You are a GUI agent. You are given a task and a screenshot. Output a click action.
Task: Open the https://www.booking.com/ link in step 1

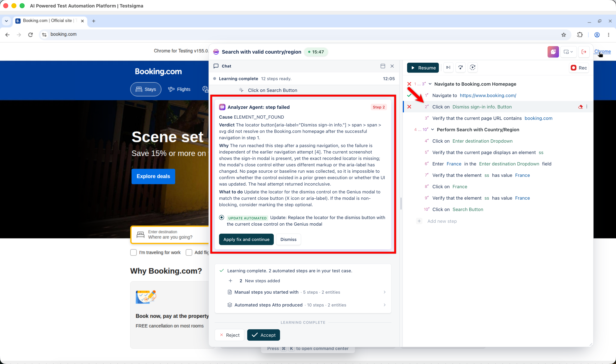(x=488, y=95)
